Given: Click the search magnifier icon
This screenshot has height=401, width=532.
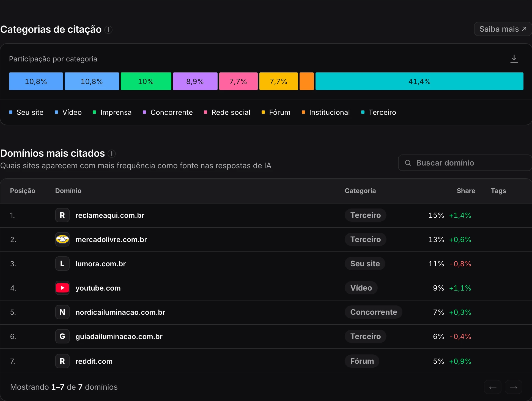Looking at the screenshot, I should (x=408, y=163).
